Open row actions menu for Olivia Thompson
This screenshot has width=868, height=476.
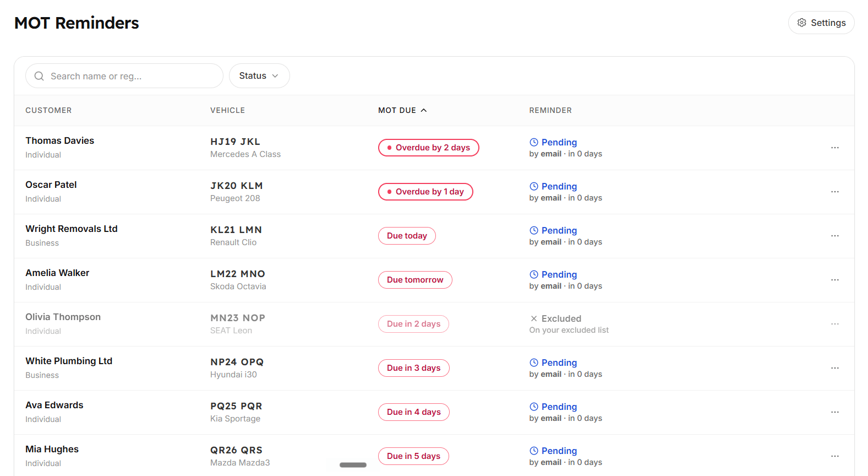[835, 324]
